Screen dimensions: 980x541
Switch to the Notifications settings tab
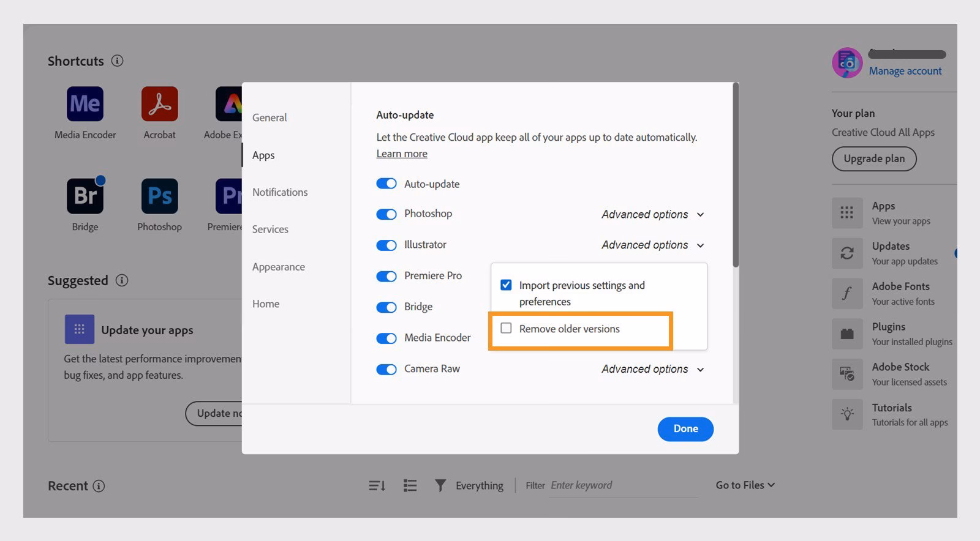tap(280, 192)
